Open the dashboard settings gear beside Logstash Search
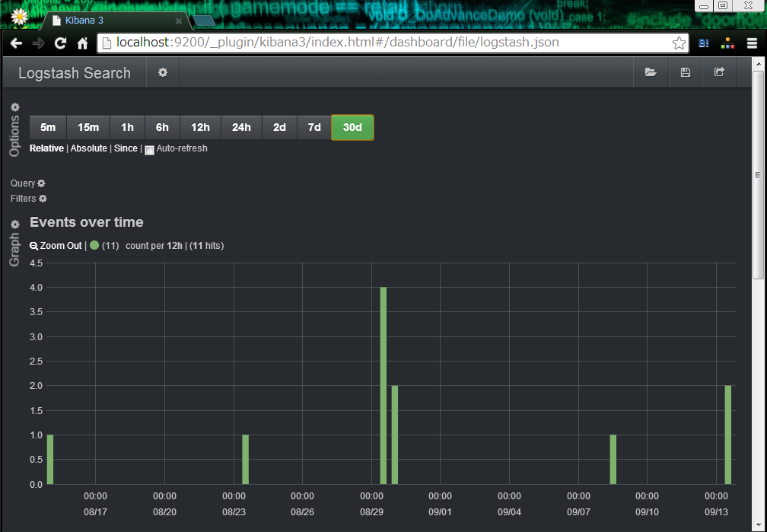Viewport: 767px width, 532px height. click(162, 72)
